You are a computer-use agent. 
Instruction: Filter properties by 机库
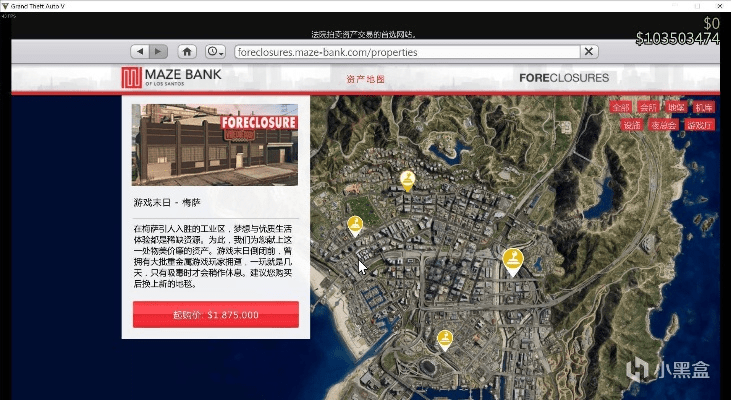[704, 107]
